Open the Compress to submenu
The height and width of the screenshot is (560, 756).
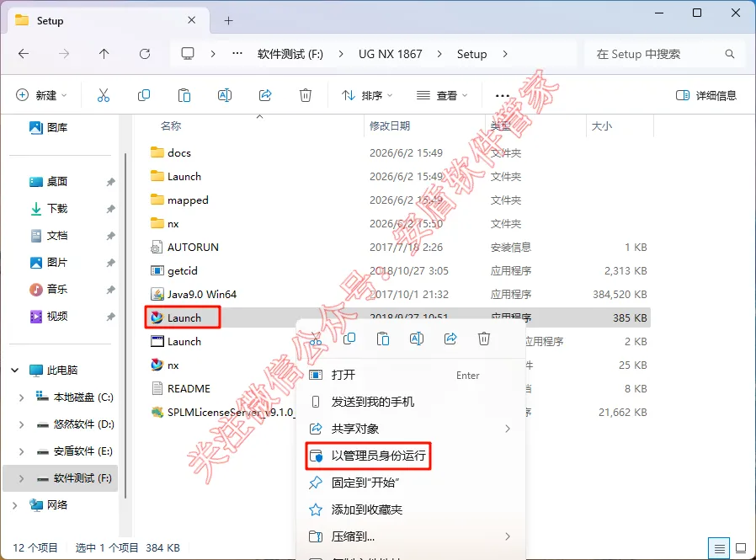point(410,536)
